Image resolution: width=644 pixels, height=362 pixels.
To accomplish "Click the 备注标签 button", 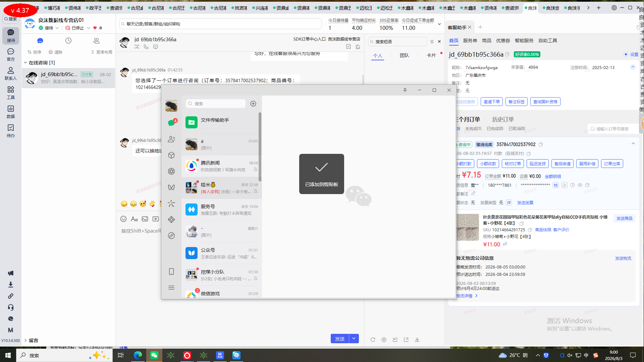I will pyautogui.click(x=516, y=102).
